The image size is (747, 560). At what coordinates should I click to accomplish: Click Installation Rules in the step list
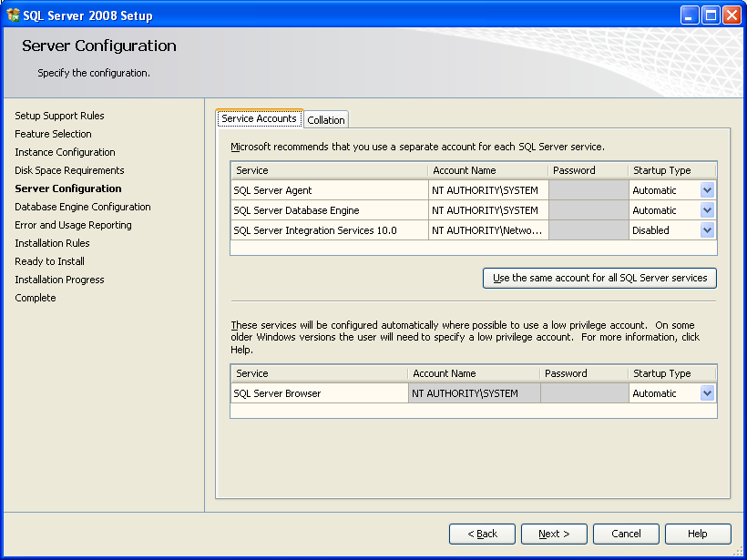pyautogui.click(x=53, y=243)
